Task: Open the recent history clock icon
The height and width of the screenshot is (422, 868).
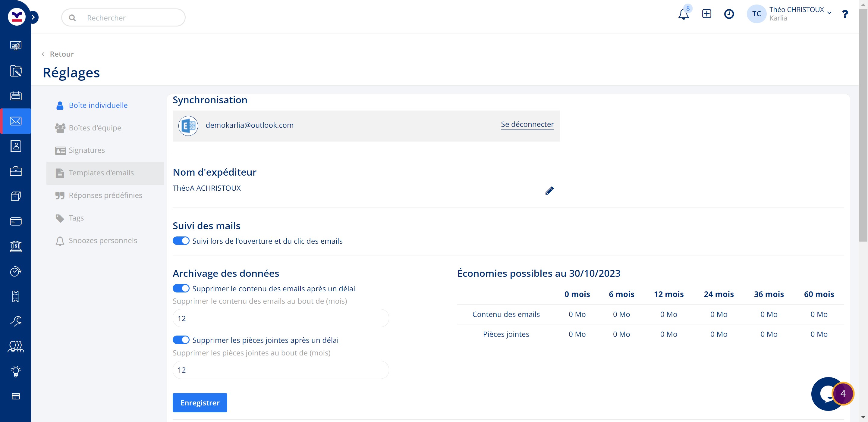Action: pyautogui.click(x=728, y=14)
